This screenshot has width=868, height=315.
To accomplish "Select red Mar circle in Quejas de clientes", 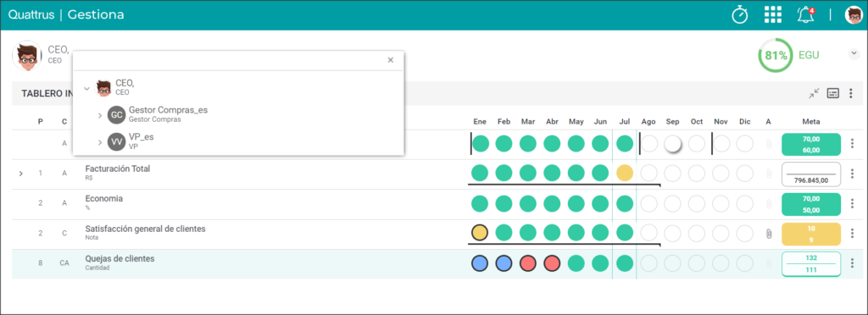I will click(x=528, y=262).
